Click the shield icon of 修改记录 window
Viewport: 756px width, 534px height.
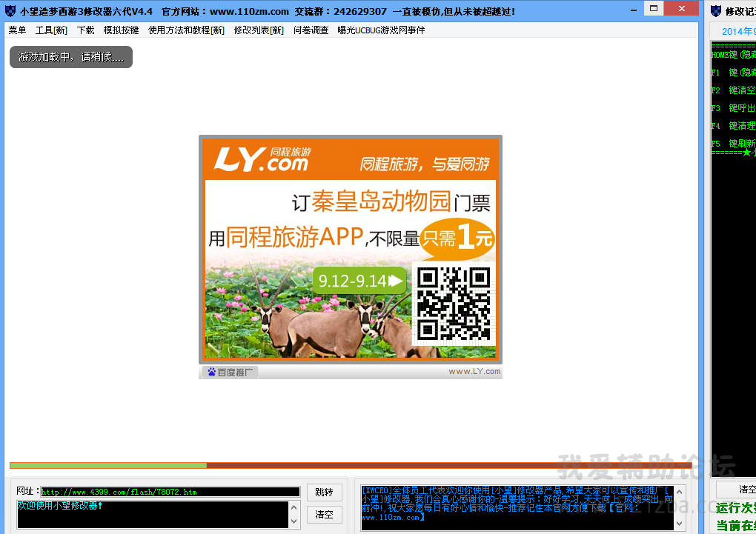coord(716,11)
